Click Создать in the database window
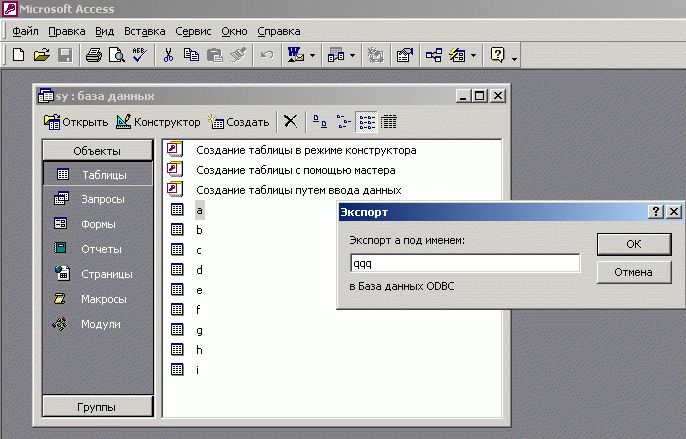The height and width of the screenshot is (439, 686). (238, 122)
